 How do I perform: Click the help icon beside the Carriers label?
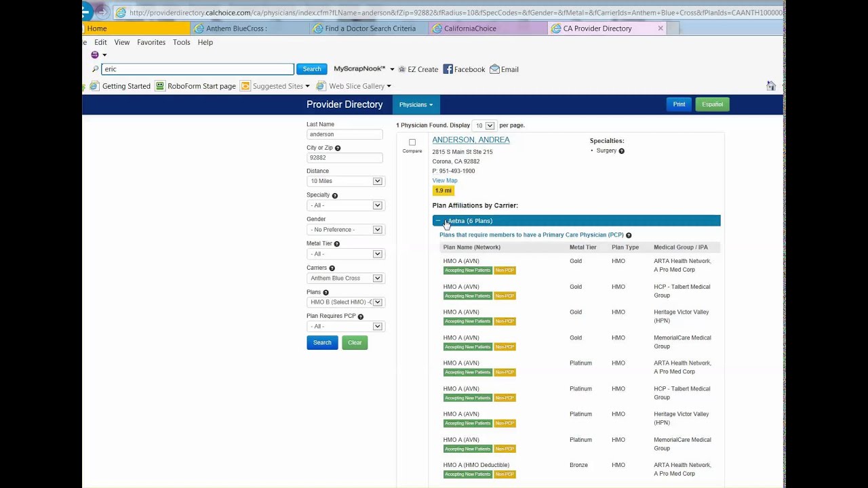tap(332, 268)
